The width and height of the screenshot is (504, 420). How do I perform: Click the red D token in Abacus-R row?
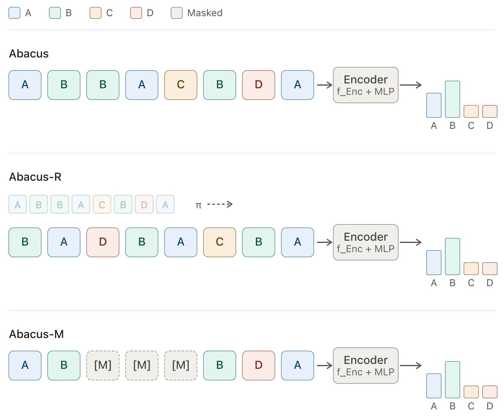coord(103,242)
